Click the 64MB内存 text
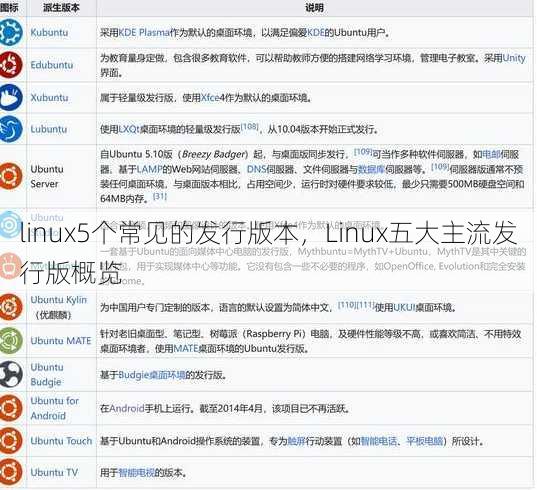The image size is (537, 490). (x=125, y=199)
